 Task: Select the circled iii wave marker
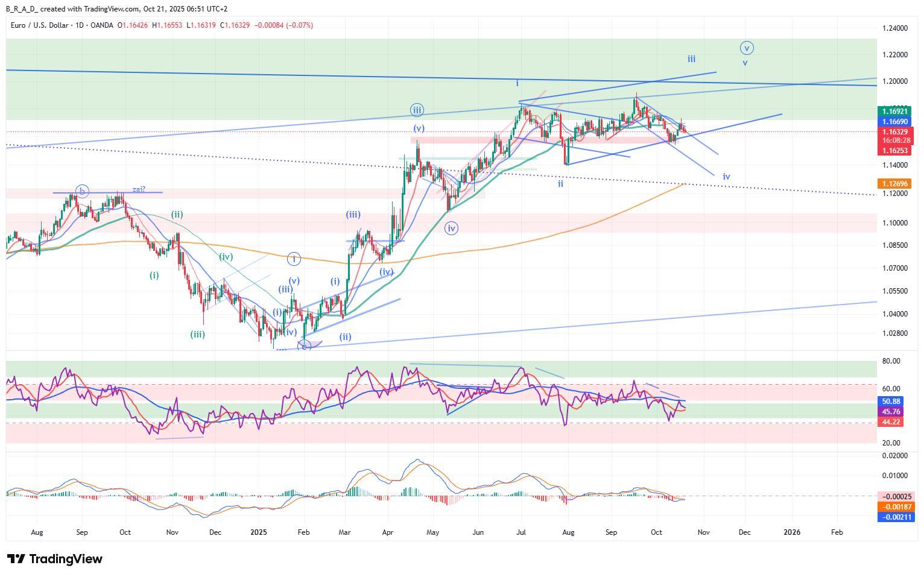[x=417, y=110]
